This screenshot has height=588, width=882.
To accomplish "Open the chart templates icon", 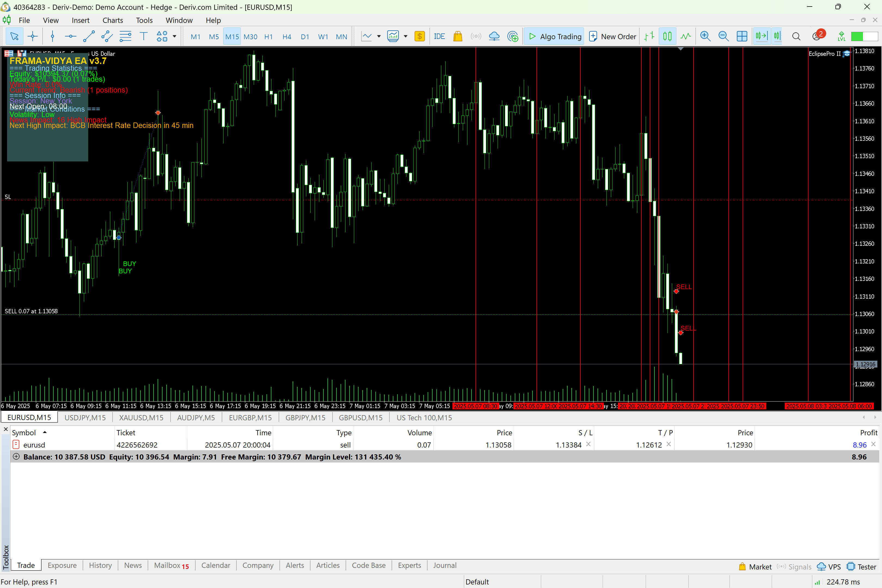I will (393, 36).
